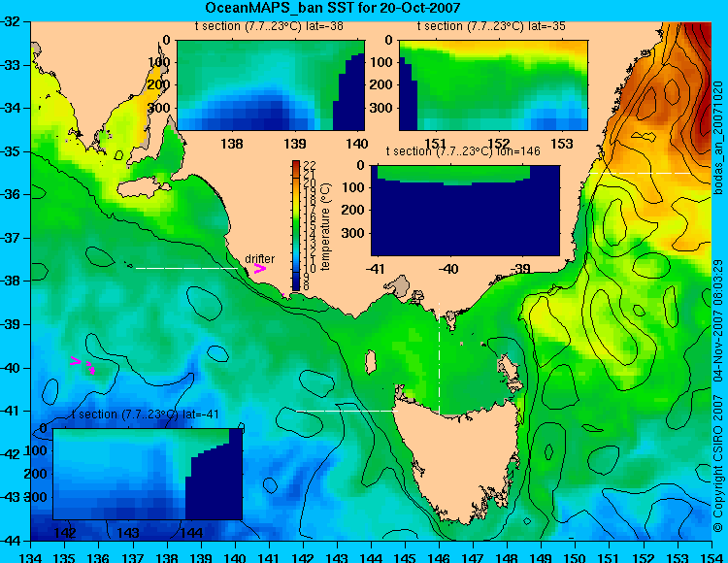Viewport: 728px width, 563px height.
Task: Click the '200' depth tick in the lat=-35 inset
Action: point(382,85)
